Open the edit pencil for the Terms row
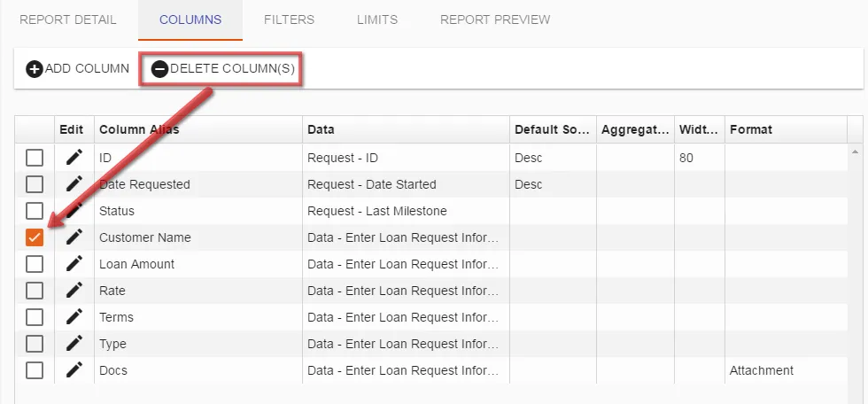868x404 pixels. [74, 317]
